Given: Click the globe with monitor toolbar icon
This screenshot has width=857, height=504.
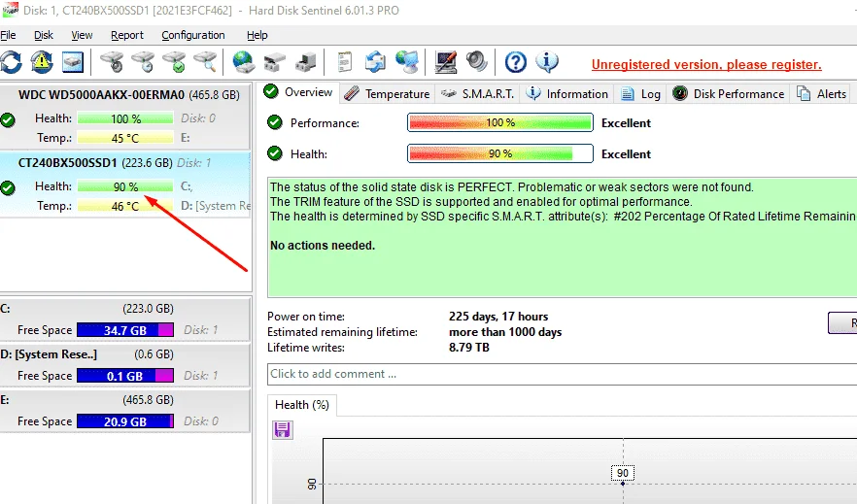Looking at the screenshot, I should pyautogui.click(x=407, y=62).
